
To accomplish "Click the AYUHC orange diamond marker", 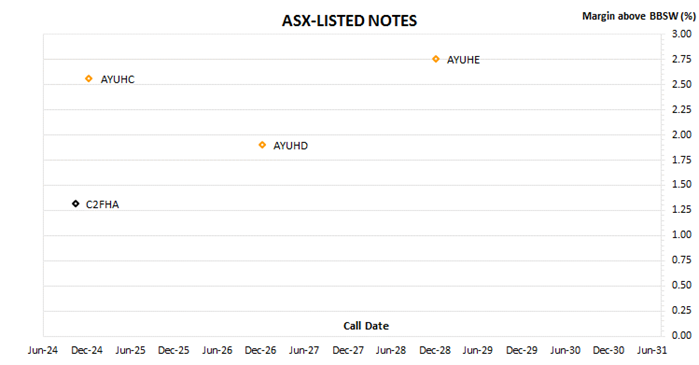I will [x=89, y=78].
